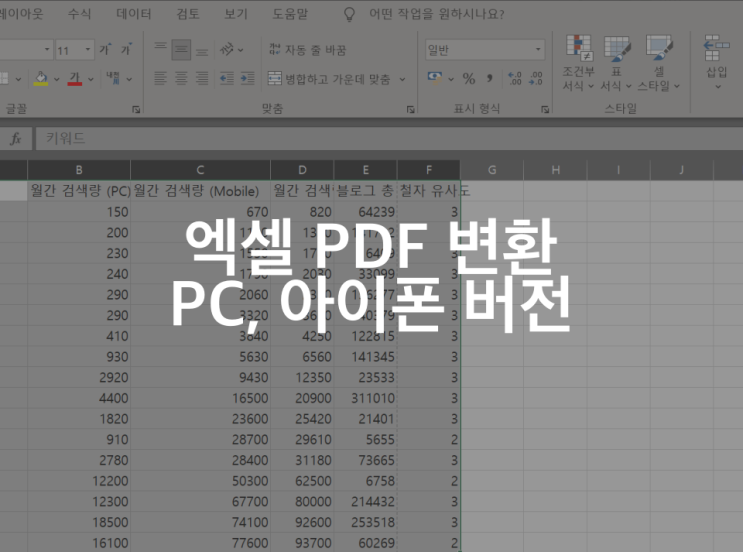Select middle vertical alignment

181,49
